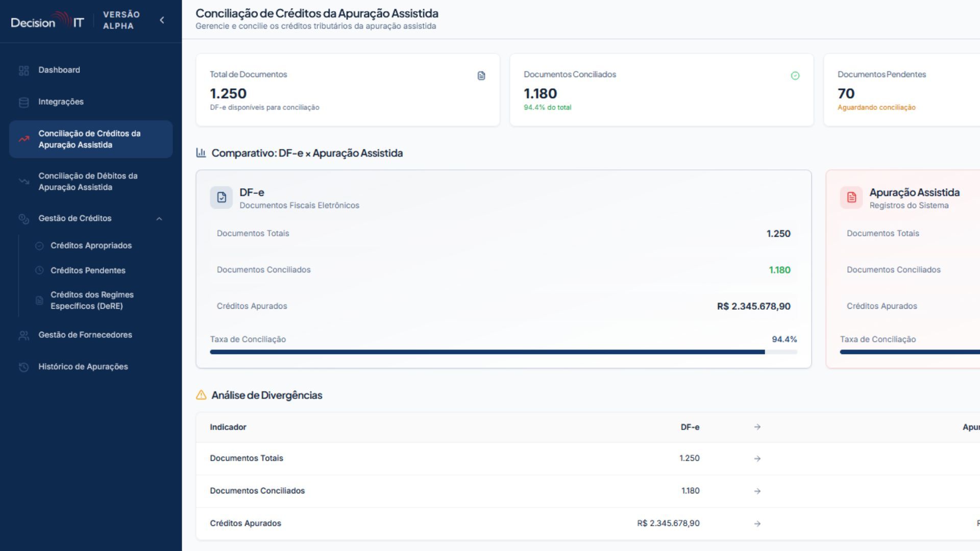
Task: Open Integrações via its database icon
Action: 23,102
